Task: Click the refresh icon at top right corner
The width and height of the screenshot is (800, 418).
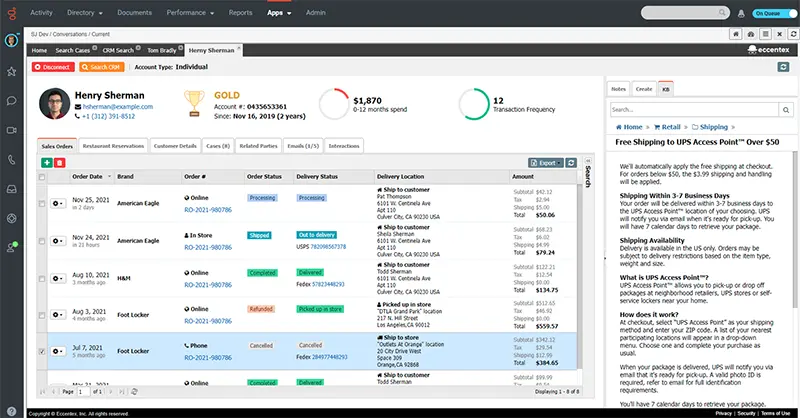Action: (x=793, y=34)
